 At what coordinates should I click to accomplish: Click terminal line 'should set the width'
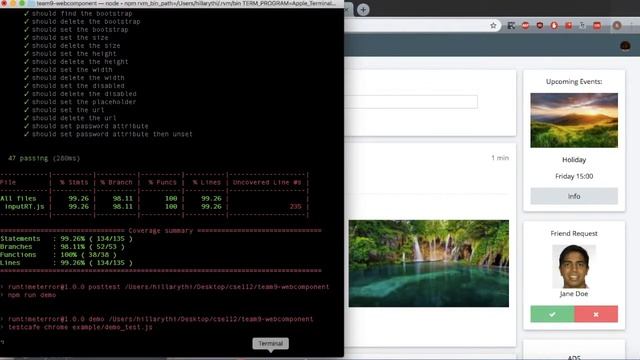tap(72, 70)
